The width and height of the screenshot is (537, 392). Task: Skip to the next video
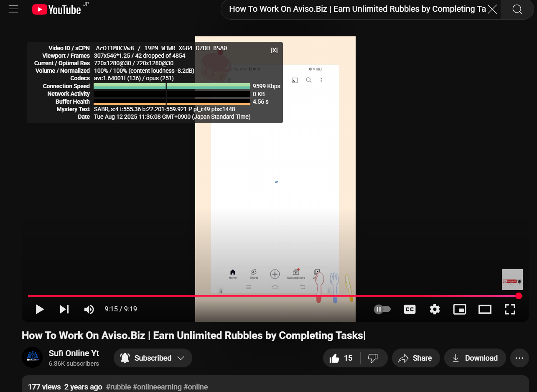(64, 309)
